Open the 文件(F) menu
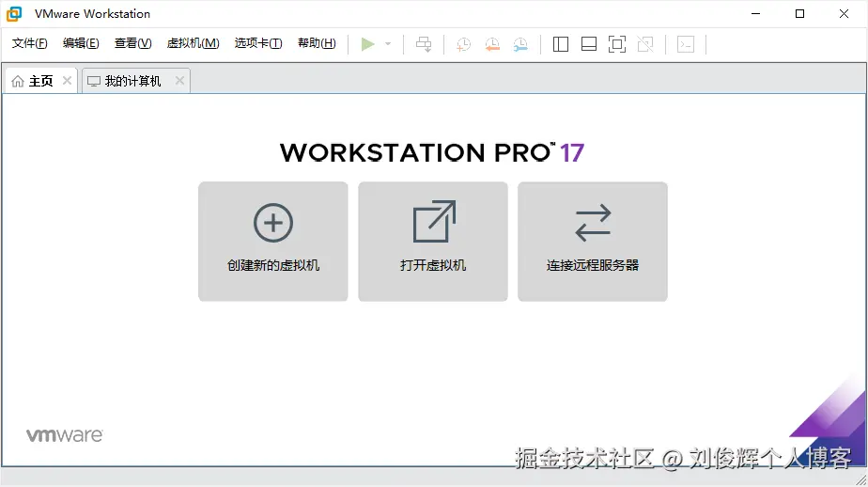Viewport: 868px width, 487px height. click(x=30, y=43)
